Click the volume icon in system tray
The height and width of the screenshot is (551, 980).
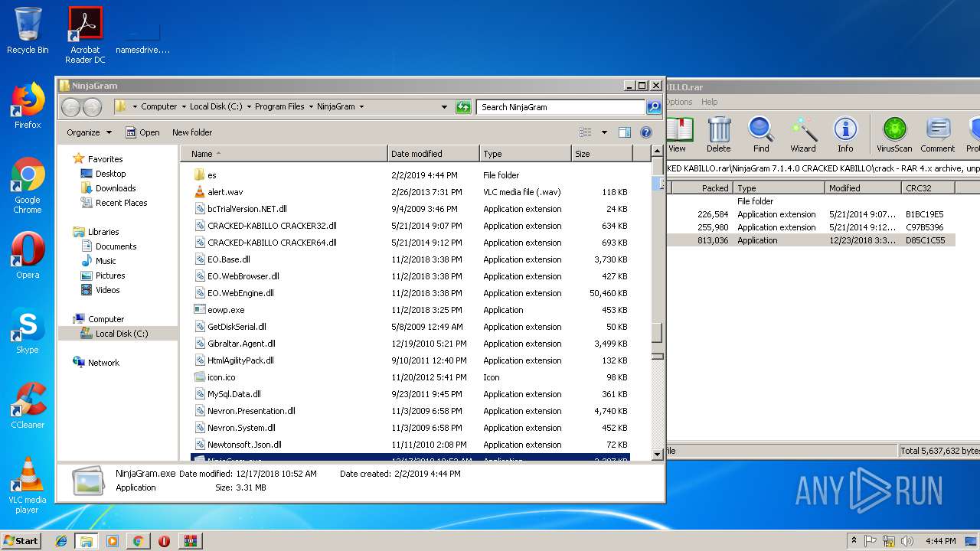(907, 541)
